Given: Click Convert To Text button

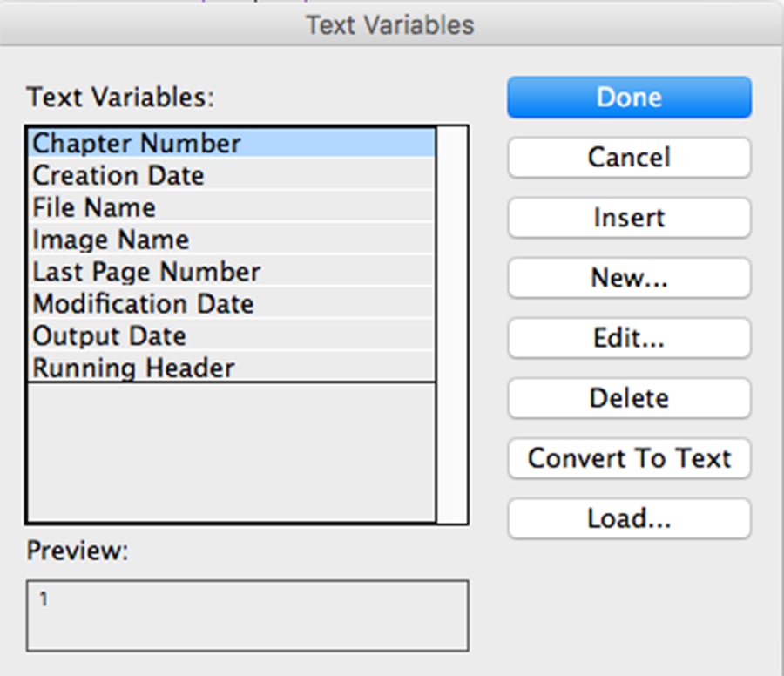Looking at the screenshot, I should click(x=628, y=458).
